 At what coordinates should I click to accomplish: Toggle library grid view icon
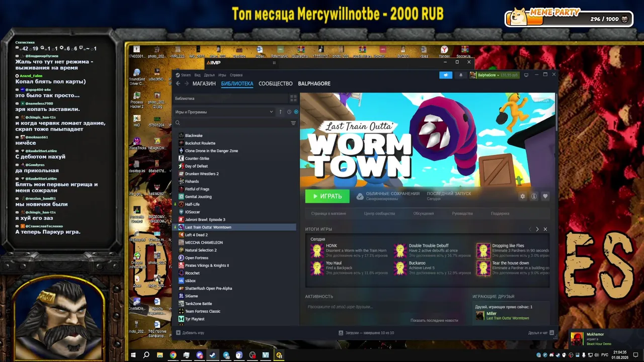(x=293, y=98)
